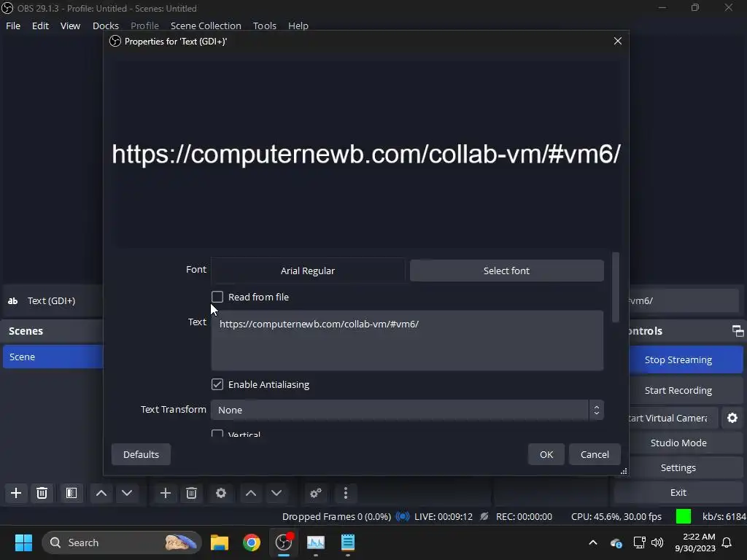This screenshot has width=747, height=560.
Task: Click OBS Studio taskbar icon
Action: pos(284,542)
